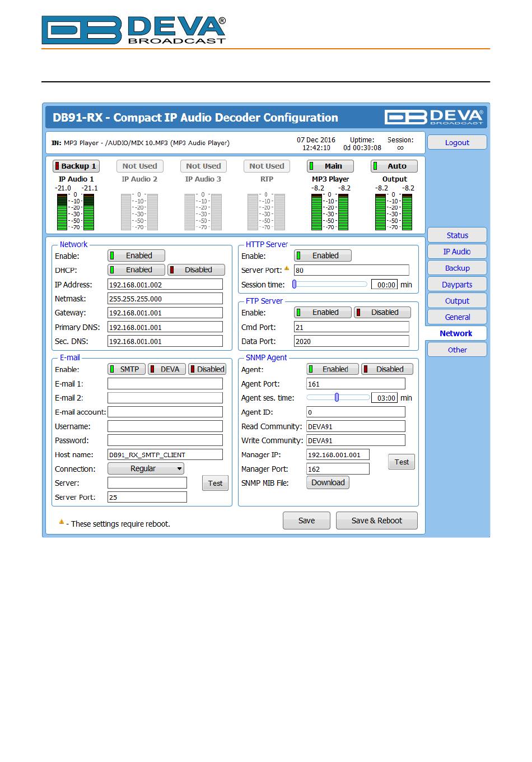Go to the Backup page
Image resolution: width=532 pixels, height=762 pixels.
click(x=457, y=268)
